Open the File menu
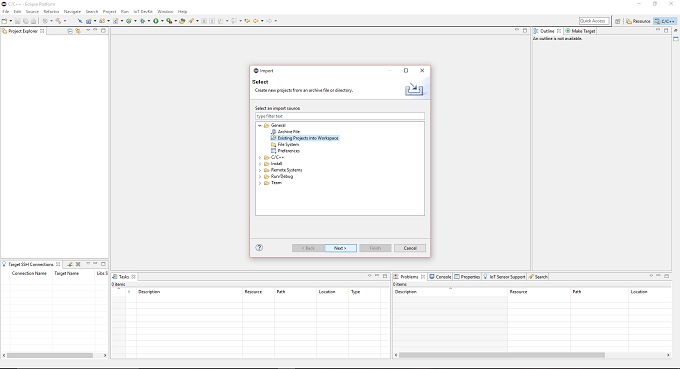The height and width of the screenshot is (369, 680). 6,12
